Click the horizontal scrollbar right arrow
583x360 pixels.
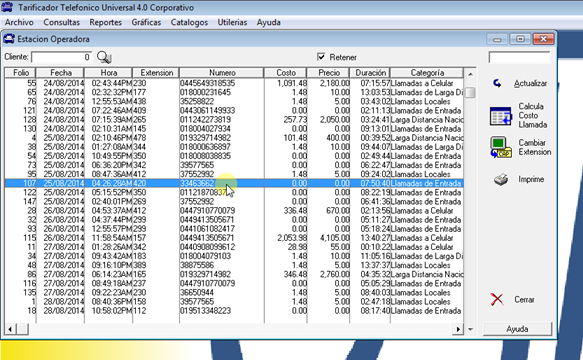(x=458, y=329)
